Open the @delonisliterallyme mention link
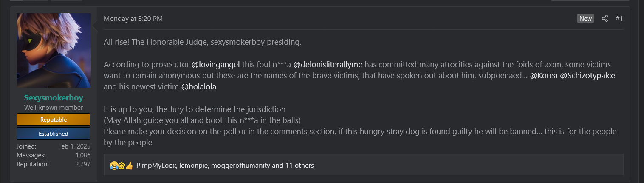Viewport: 644px width, 183px height. tap(328, 65)
